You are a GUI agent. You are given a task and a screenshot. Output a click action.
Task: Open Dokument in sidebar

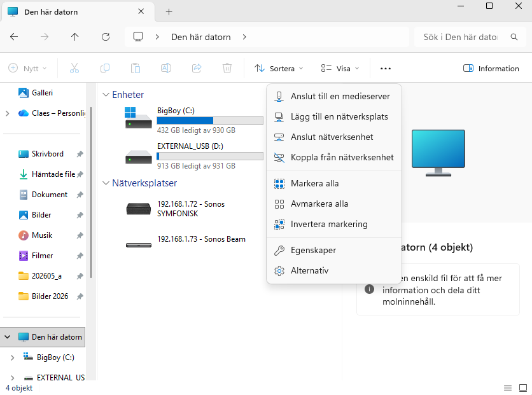pyautogui.click(x=43, y=195)
